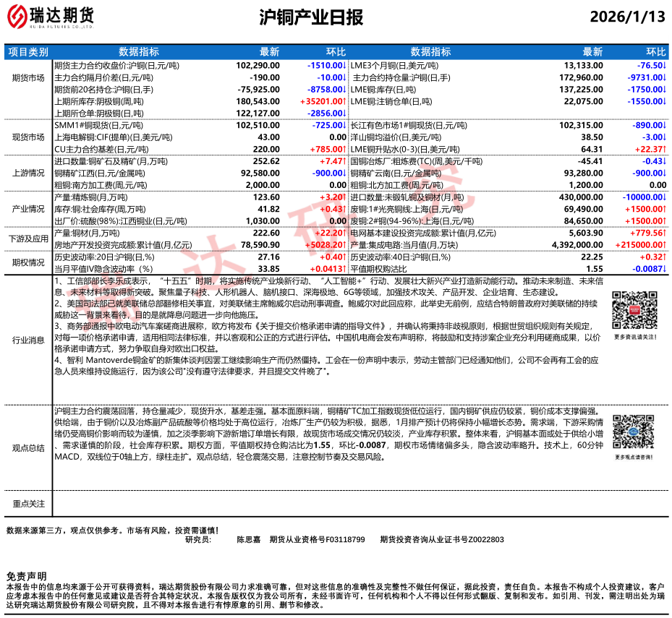Click the 观点总结 section label

pos(28,448)
